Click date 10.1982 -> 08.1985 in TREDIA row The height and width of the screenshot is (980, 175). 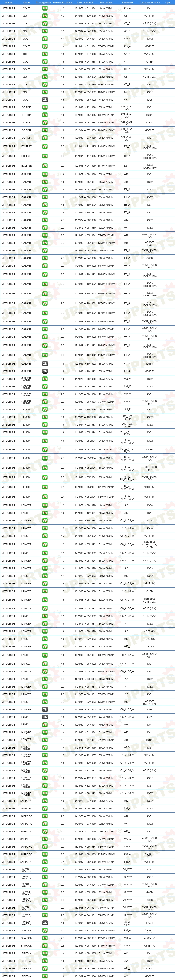point(85,953)
